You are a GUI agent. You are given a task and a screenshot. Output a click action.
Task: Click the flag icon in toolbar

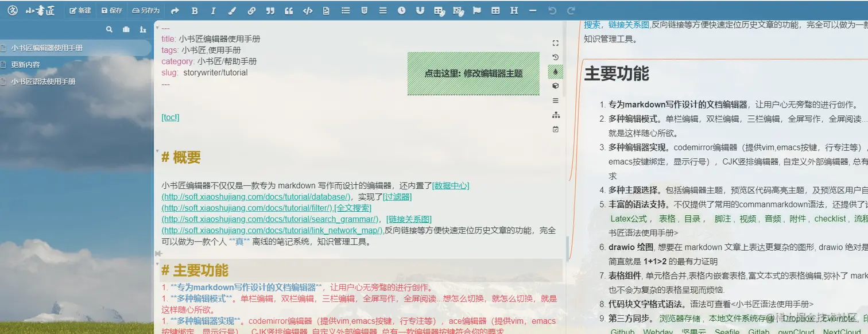[476, 11]
